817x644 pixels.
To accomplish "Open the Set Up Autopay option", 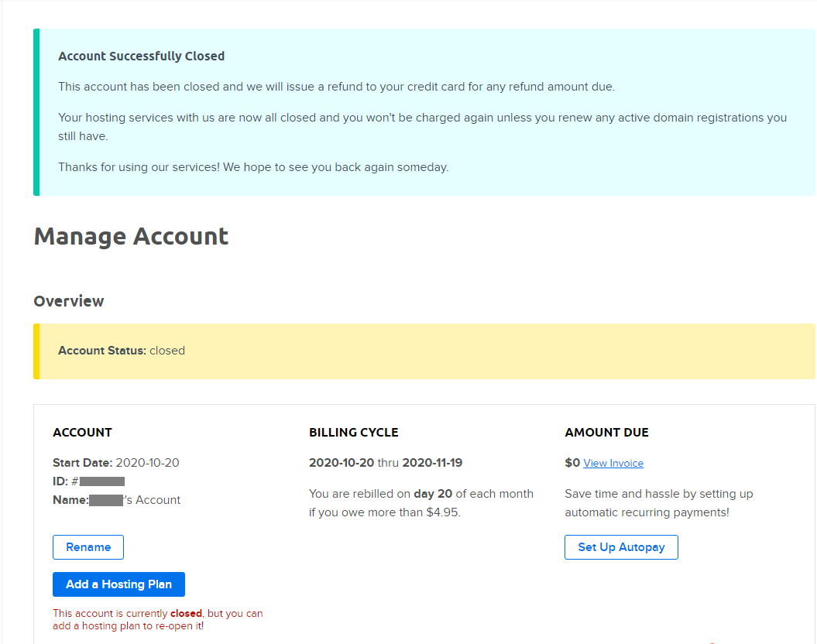I will (621, 547).
